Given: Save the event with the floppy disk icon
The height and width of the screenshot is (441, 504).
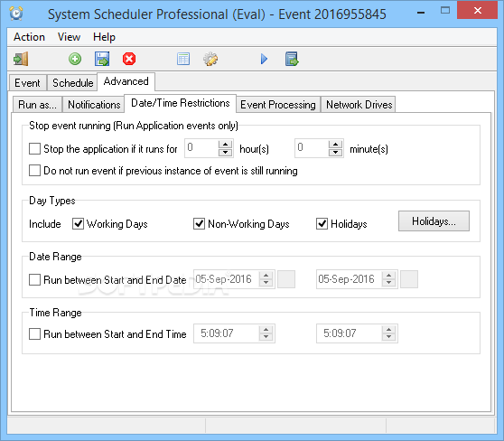Looking at the screenshot, I should tap(102, 59).
